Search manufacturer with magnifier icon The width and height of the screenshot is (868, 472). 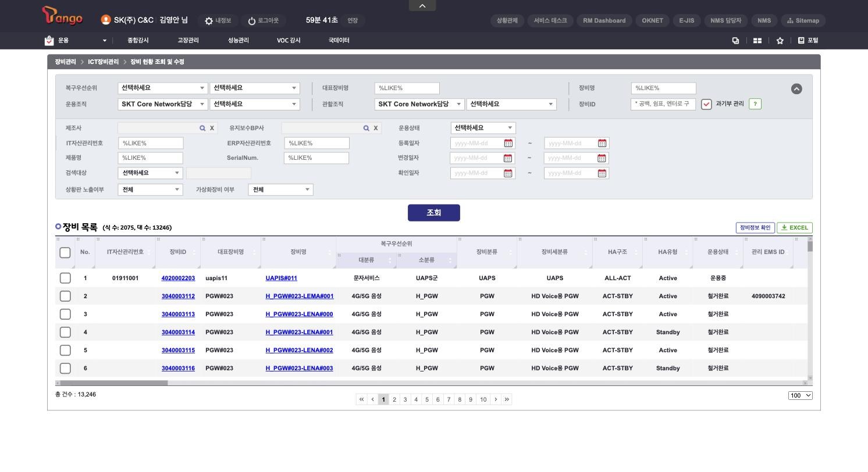coord(202,128)
